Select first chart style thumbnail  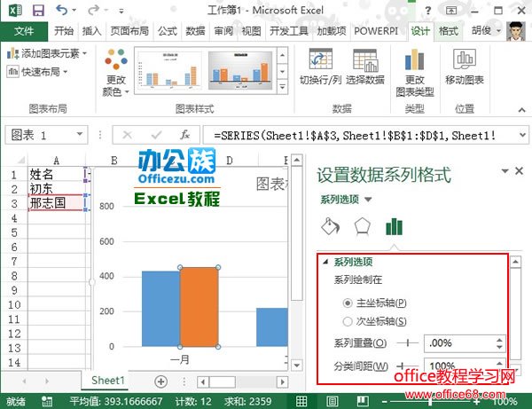tap(169, 70)
